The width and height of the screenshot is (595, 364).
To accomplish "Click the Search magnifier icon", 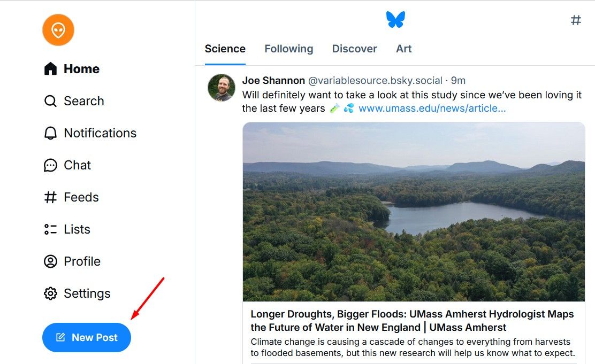I will tap(50, 101).
